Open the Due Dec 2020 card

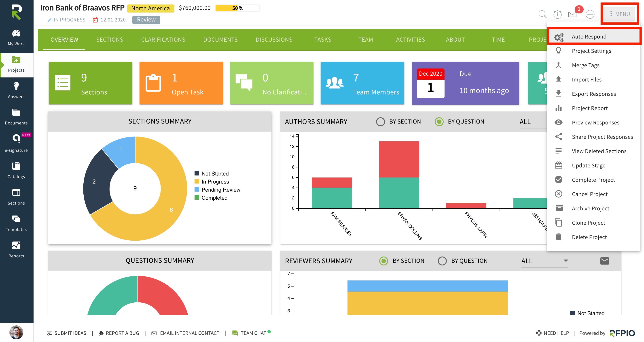[x=466, y=83]
